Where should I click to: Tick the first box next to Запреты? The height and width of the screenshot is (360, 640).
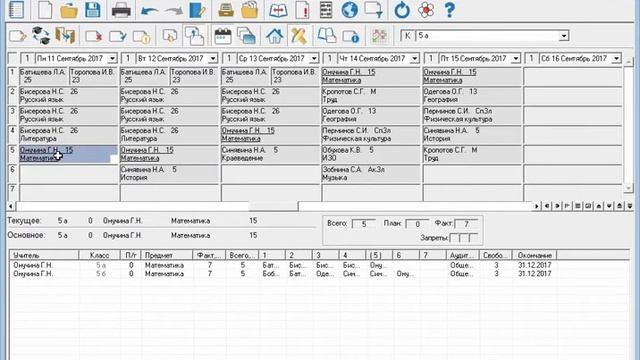454,238
